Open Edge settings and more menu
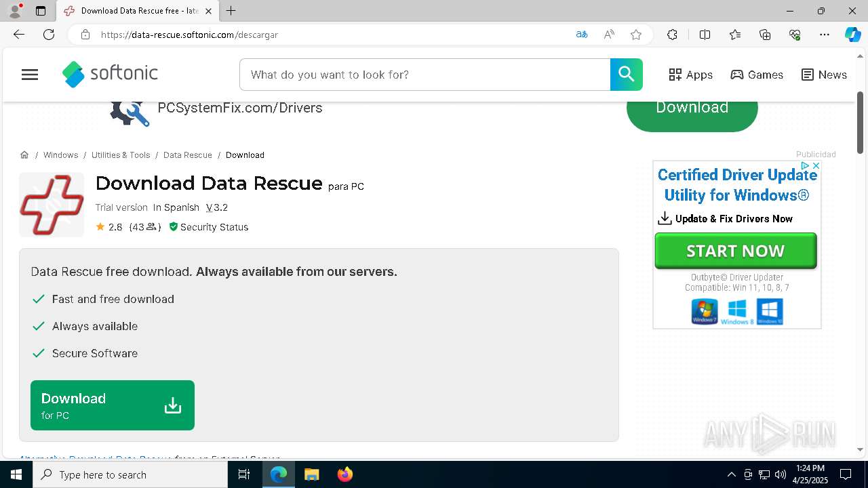Image resolution: width=868 pixels, height=488 pixels. coord(825,35)
